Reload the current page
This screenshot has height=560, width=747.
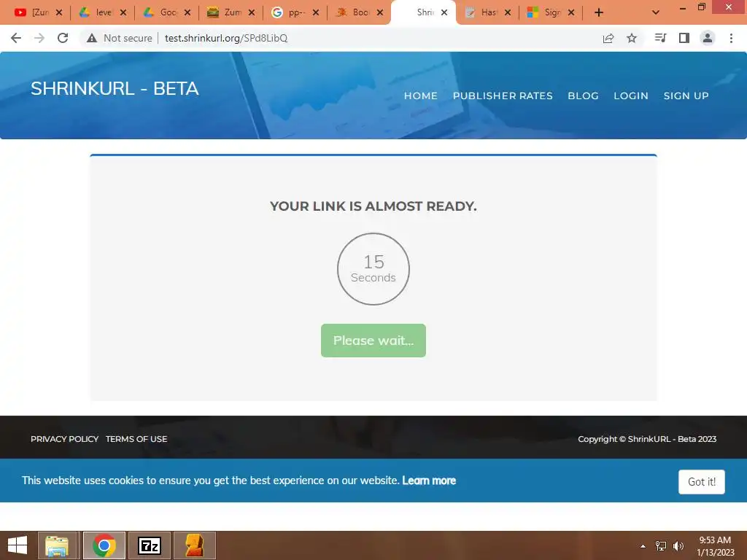tap(63, 38)
